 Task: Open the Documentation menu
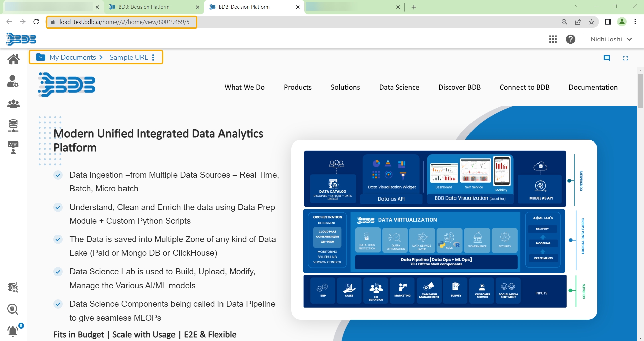(593, 87)
